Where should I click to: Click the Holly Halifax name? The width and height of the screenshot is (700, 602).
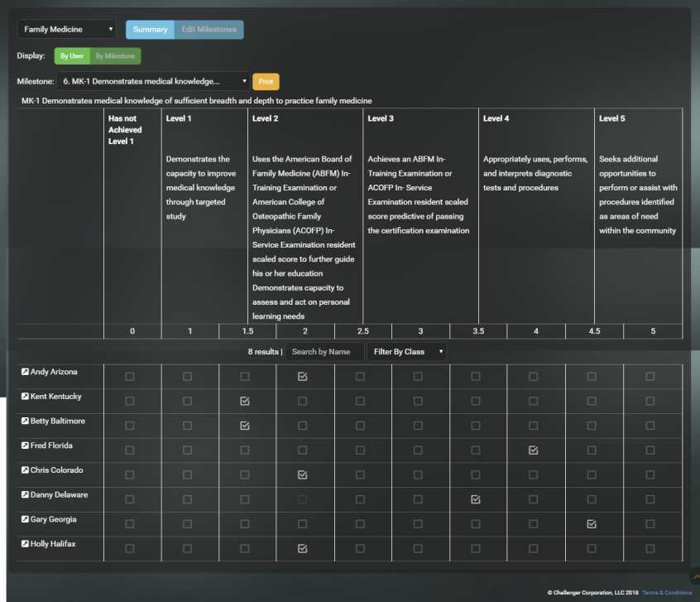(53, 544)
